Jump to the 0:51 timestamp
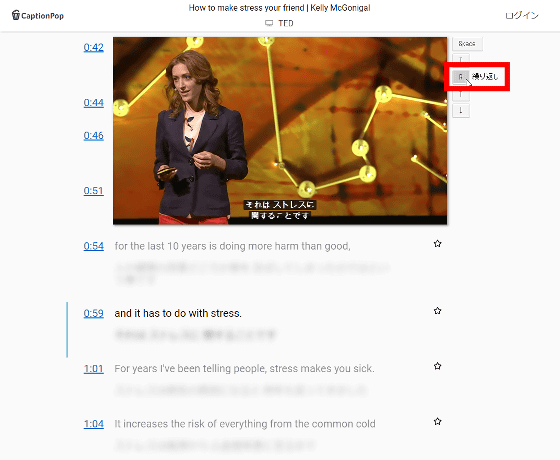560x460 pixels. point(94,191)
